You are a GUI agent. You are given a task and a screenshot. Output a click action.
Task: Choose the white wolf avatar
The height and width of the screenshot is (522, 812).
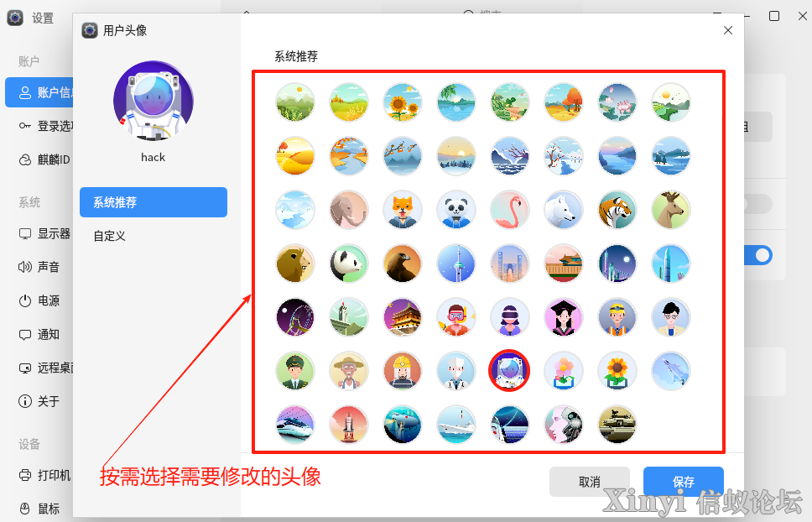coord(564,211)
